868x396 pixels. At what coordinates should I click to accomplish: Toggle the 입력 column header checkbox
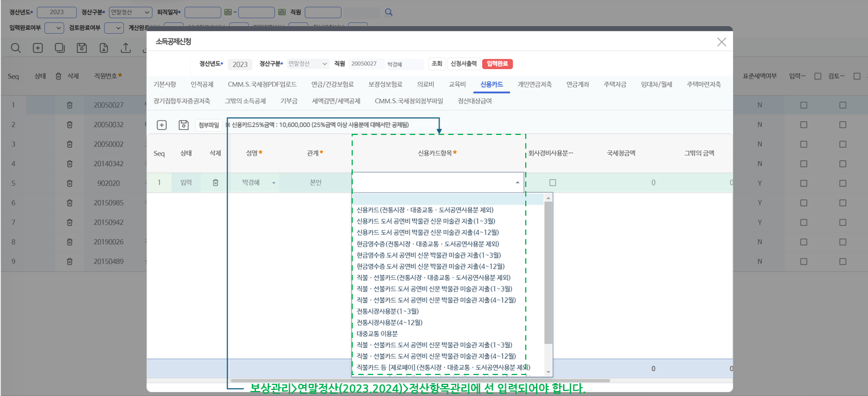click(x=818, y=76)
